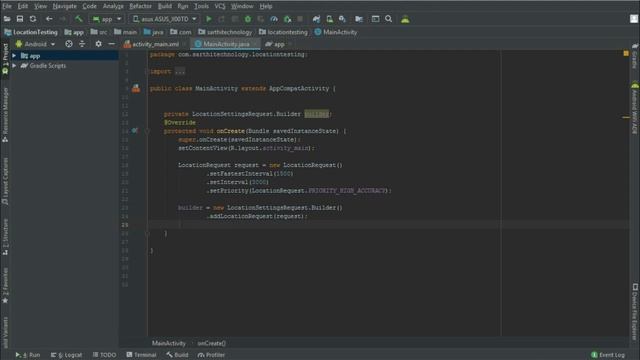Open the Android project view dropdown
Image resolution: width=640 pixels, height=360 pixels.
pos(35,44)
